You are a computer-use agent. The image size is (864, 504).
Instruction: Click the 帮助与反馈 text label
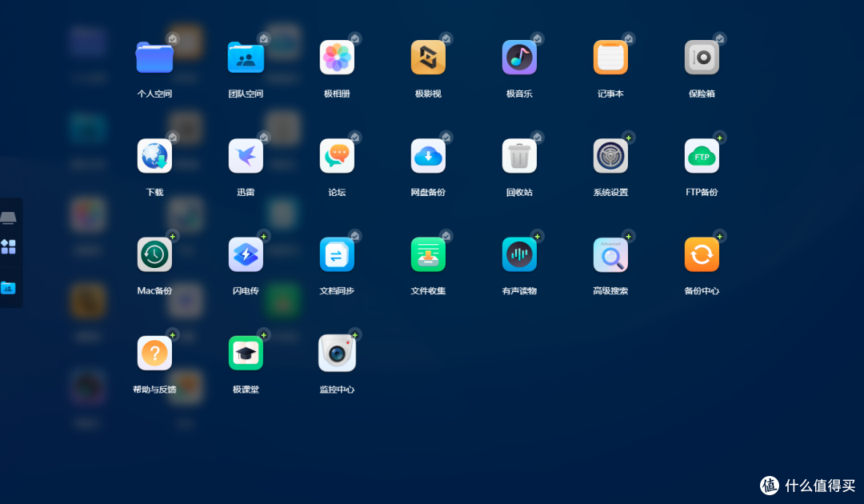click(154, 390)
